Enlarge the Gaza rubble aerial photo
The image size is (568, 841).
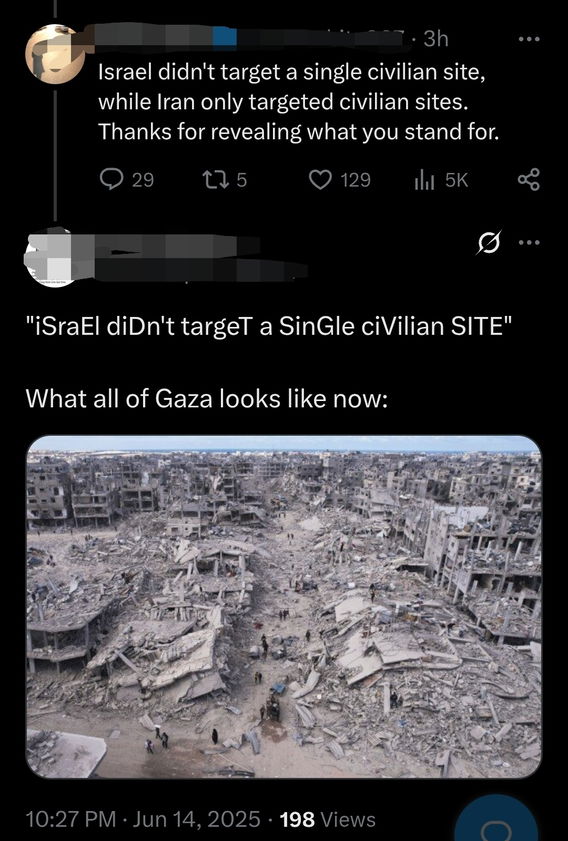pos(284,607)
